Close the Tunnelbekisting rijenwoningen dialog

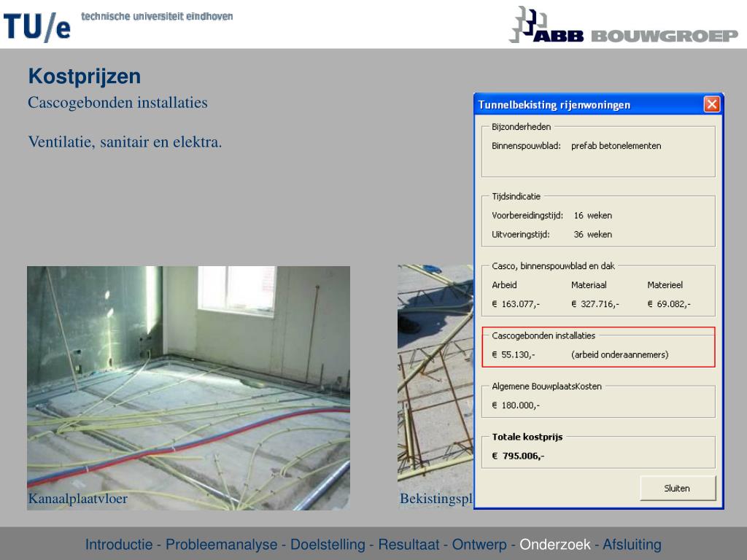point(712,104)
